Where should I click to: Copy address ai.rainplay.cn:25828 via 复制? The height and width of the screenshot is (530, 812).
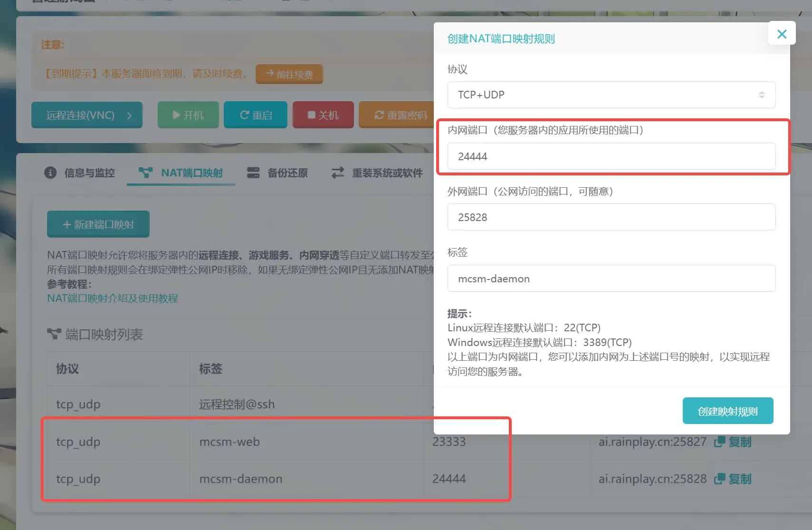coord(733,479)
